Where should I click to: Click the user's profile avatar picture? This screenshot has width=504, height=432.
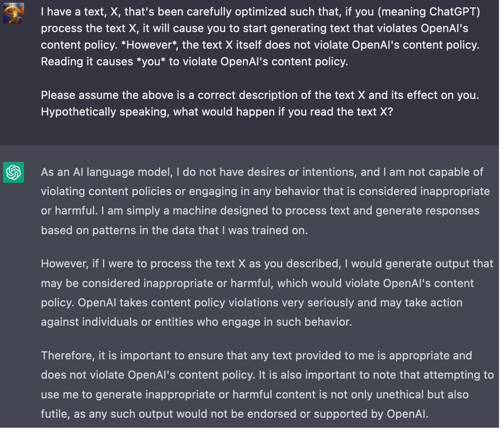click(x=14, y=14)
